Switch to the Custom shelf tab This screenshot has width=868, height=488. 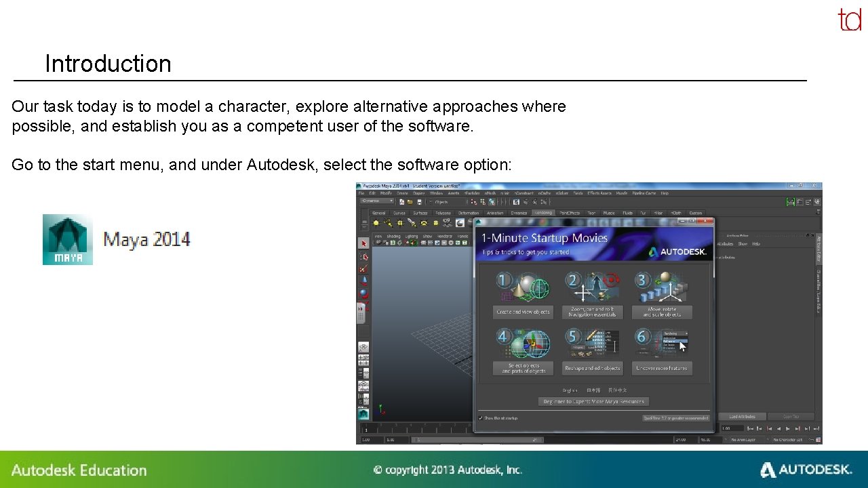(695, 213)
